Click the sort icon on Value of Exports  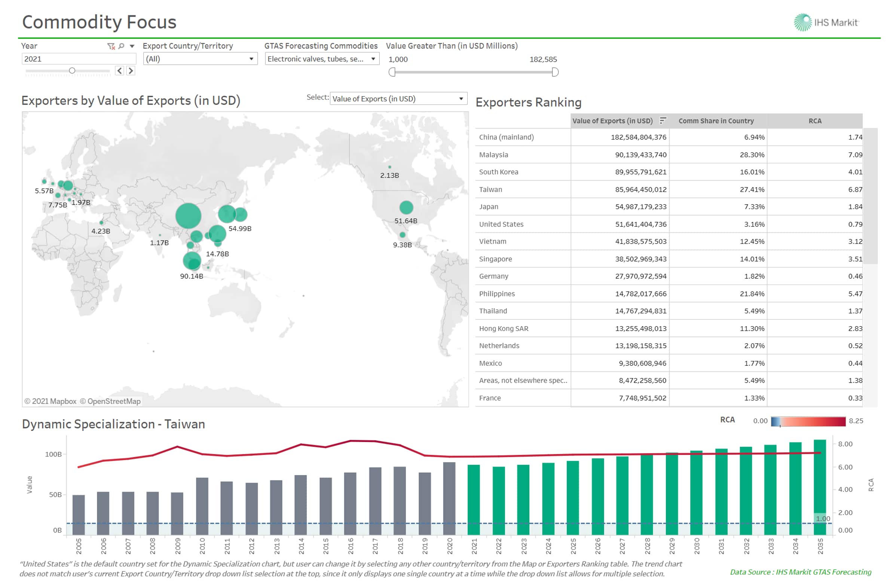(x=663, y=120)
